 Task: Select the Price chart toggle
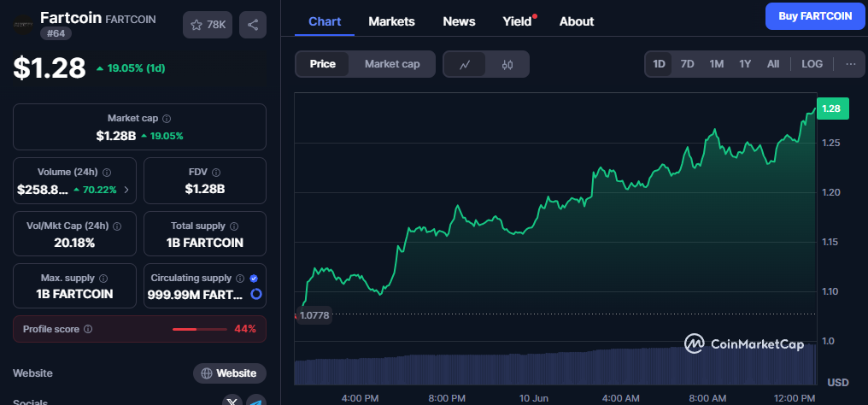pos(323,64)
